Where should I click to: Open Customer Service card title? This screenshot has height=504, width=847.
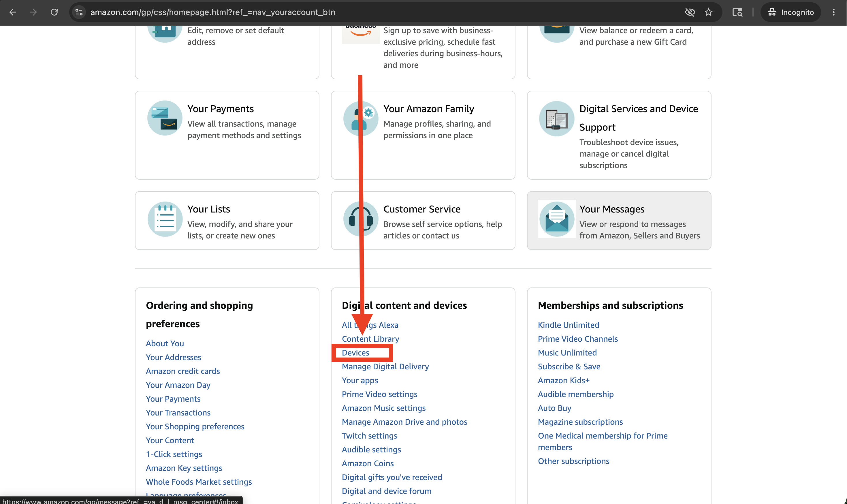tap(422, 209)
